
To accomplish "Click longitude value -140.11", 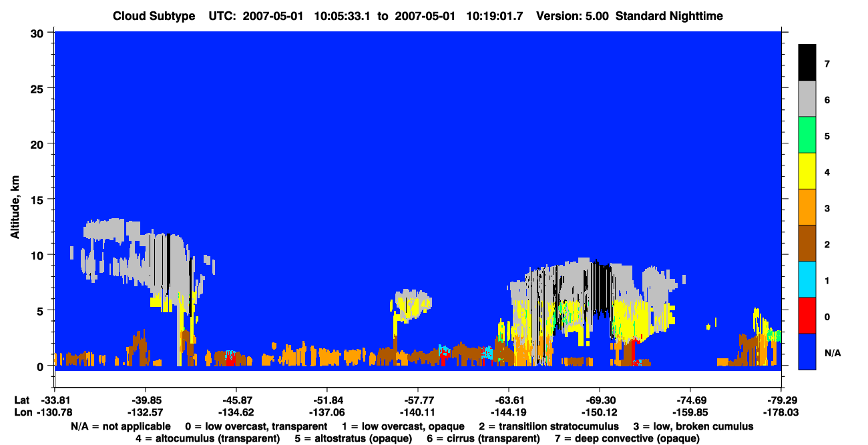I will 417,412.
